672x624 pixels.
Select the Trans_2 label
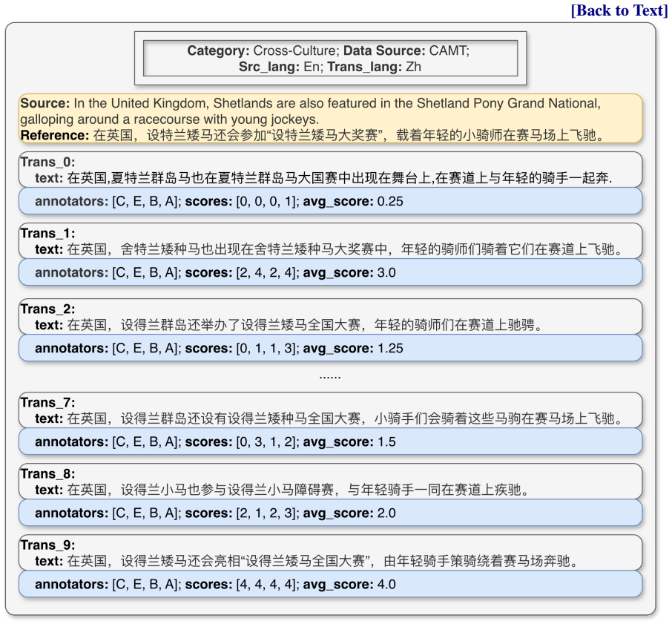[x=47, y=309]
